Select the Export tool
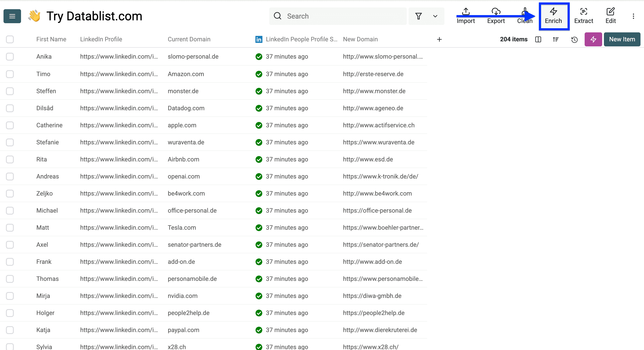Image resolution: width=644 pixels, height=350 pixels. (496, 16)
